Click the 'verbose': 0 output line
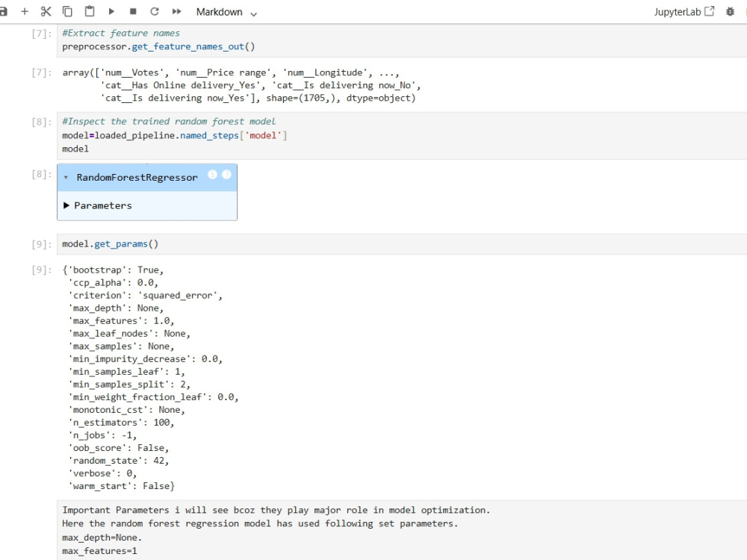The width and height of the screenshot is (747, 560). point(102,473)
